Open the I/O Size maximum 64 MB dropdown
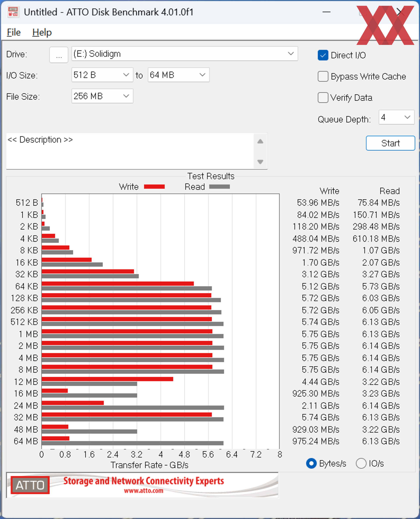420x519 pixels. click(x=178, y=75)
